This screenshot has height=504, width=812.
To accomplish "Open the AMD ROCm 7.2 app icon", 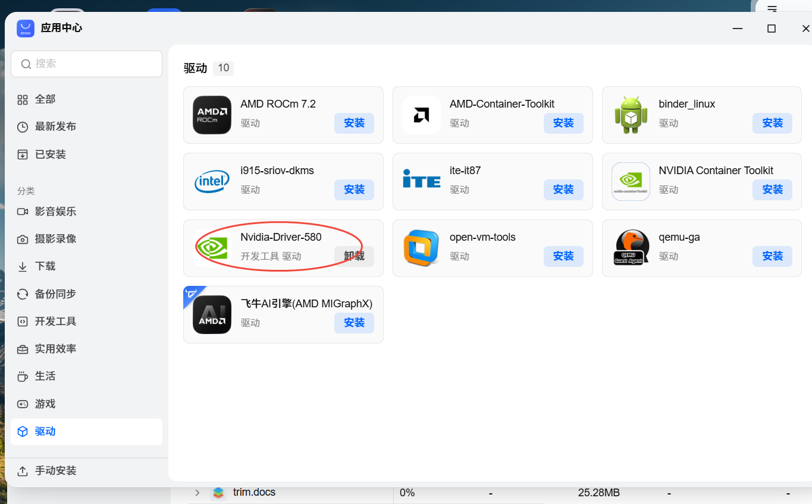I will [212, 115].
